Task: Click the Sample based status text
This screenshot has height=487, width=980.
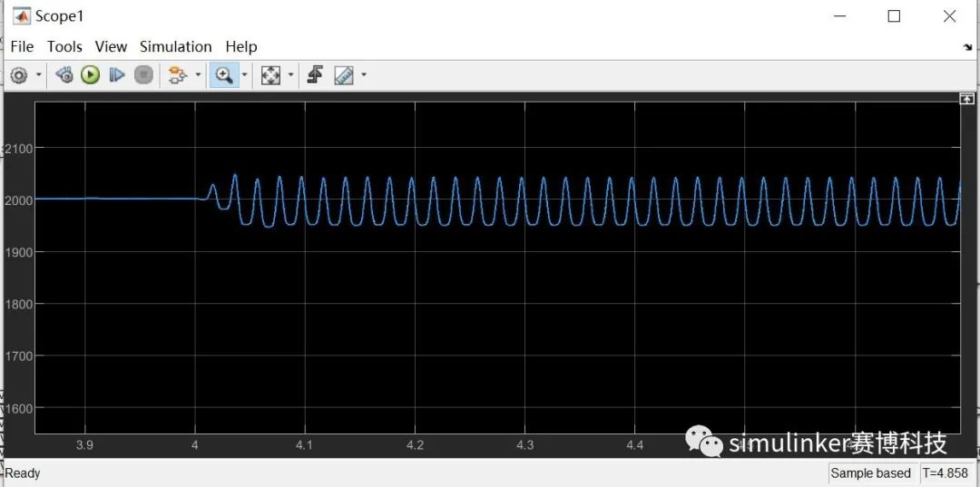Action: pyautogui.click(x=870, y=473)
